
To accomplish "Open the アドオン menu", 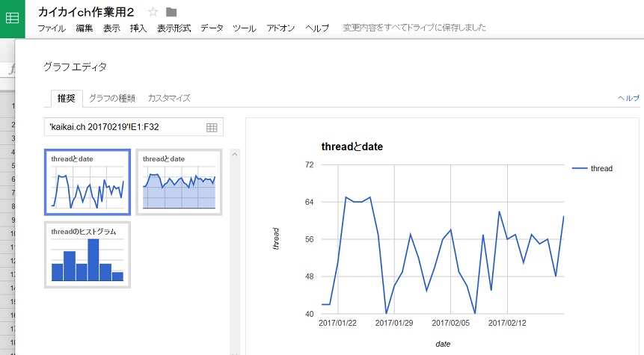I will [280, 28].
